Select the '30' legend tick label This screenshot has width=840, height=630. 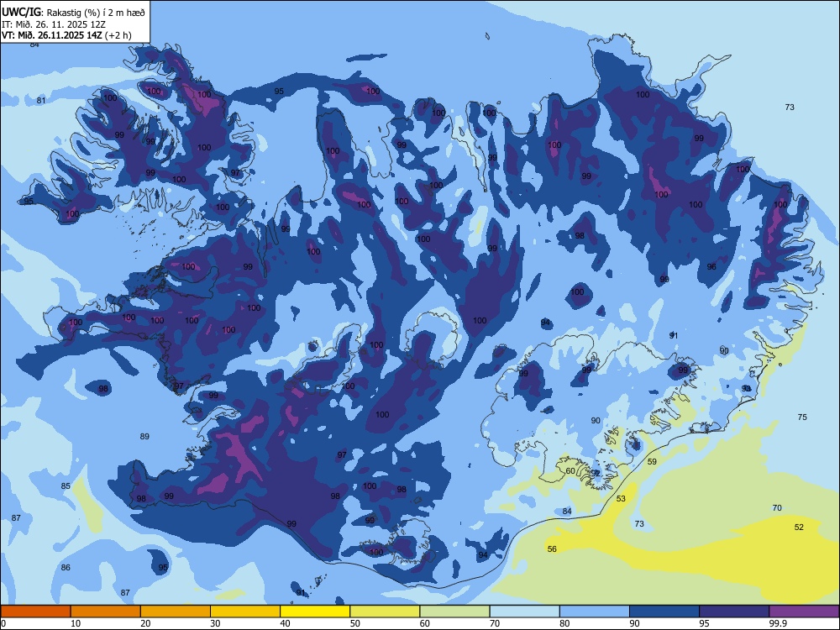click(215, 623)
